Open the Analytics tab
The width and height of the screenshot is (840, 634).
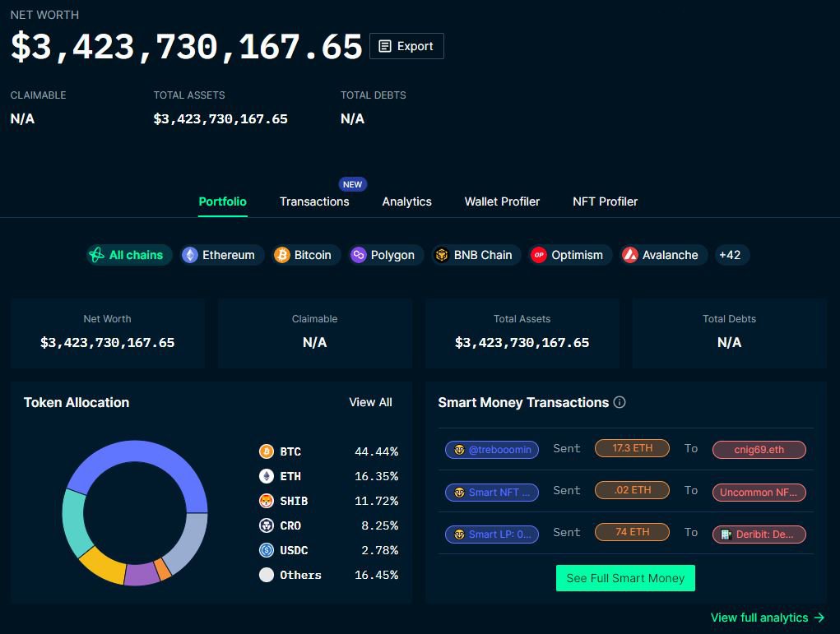tap(406, 201)
